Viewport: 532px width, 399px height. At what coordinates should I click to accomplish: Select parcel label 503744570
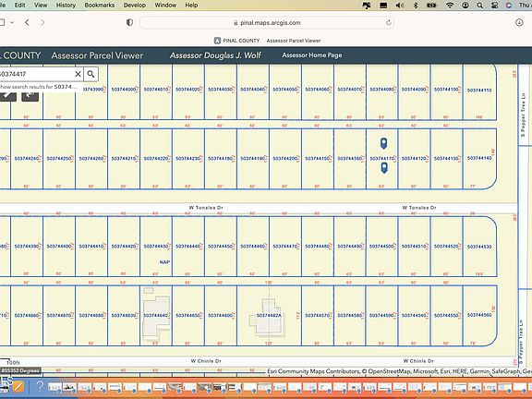tap(318, 316)
